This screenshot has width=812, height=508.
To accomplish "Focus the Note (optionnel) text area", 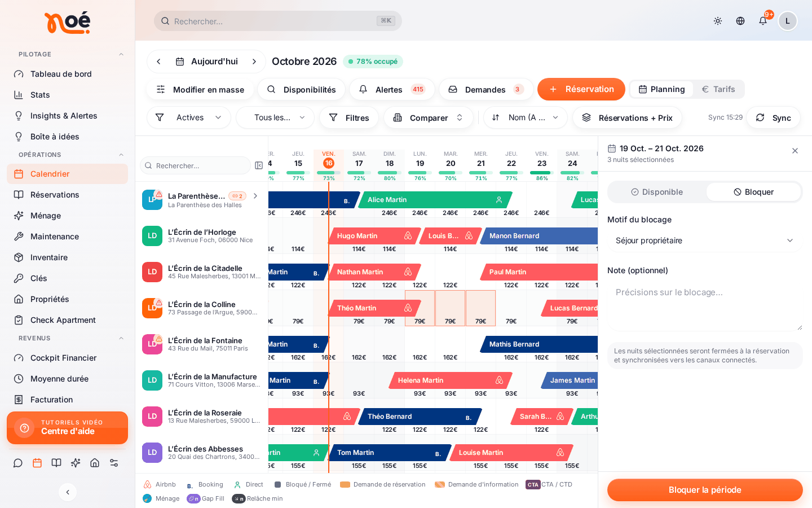I will point(705,306).
